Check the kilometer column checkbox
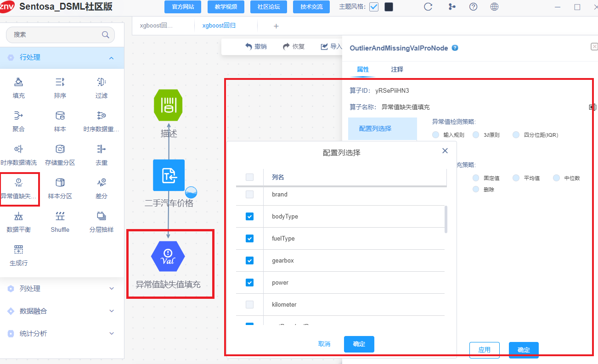This screenshot has width=598, height=364. coord(249,304)
